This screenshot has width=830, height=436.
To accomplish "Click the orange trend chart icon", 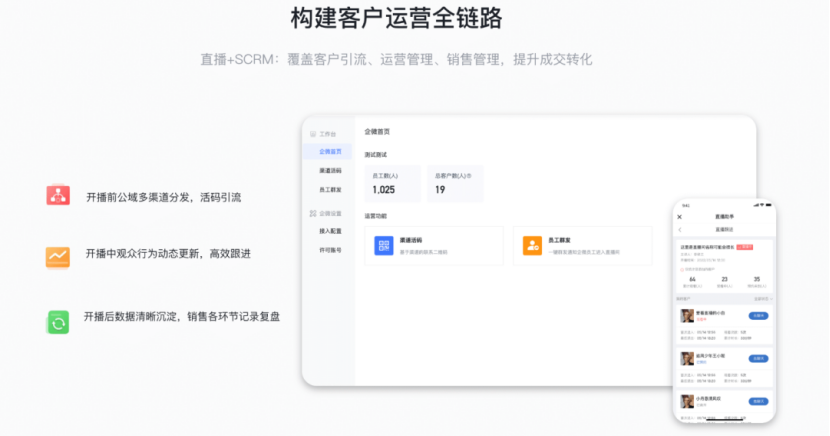I will [58, 257].
